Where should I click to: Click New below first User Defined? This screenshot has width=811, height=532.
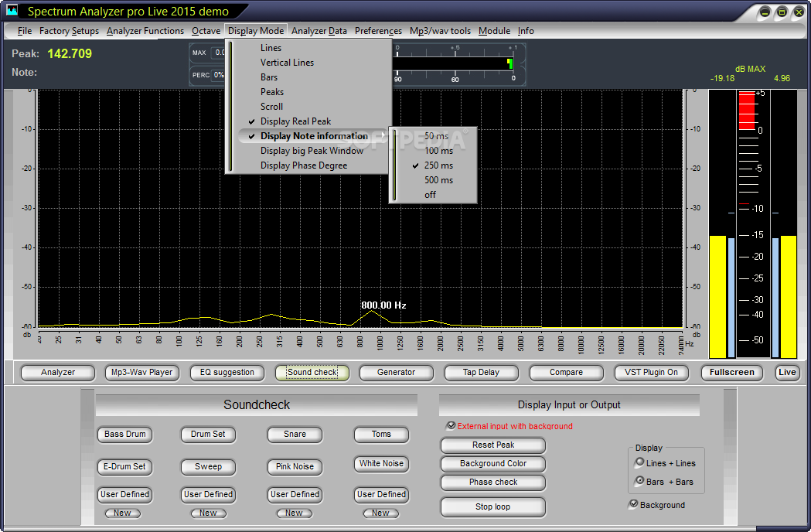(x=123, y=513)
